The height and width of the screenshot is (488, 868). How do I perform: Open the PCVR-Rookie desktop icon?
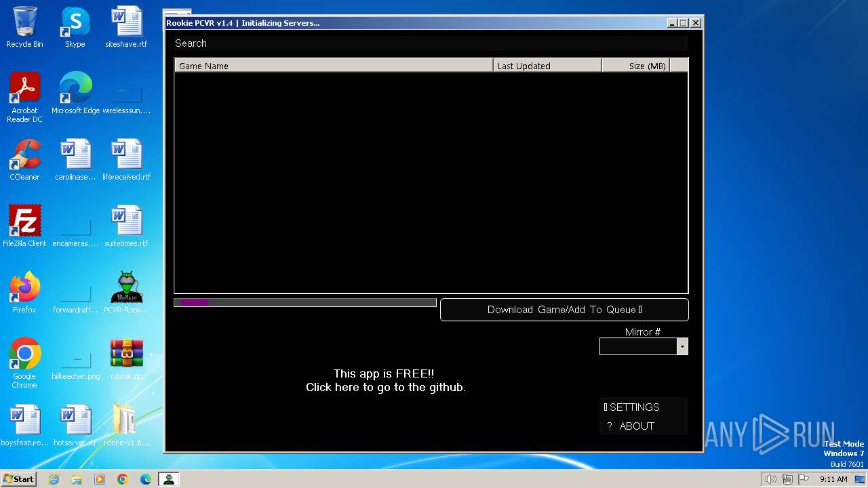[126, 293]
